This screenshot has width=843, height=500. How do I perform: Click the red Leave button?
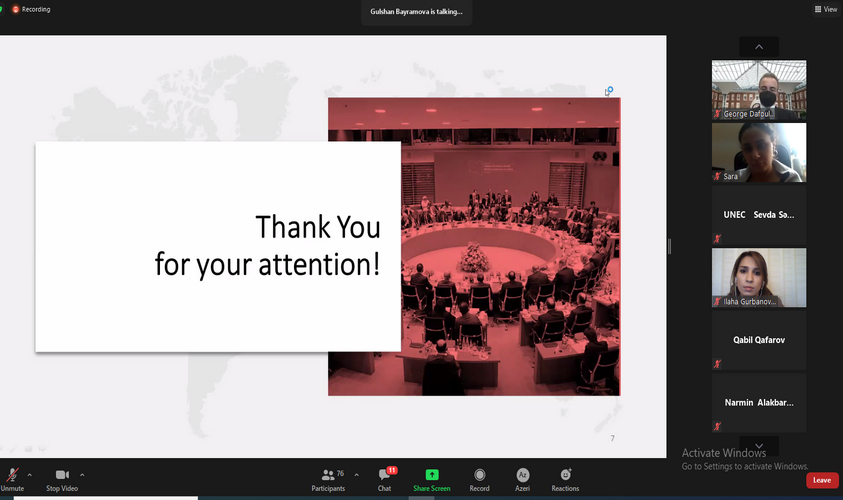tap(821, 480)
